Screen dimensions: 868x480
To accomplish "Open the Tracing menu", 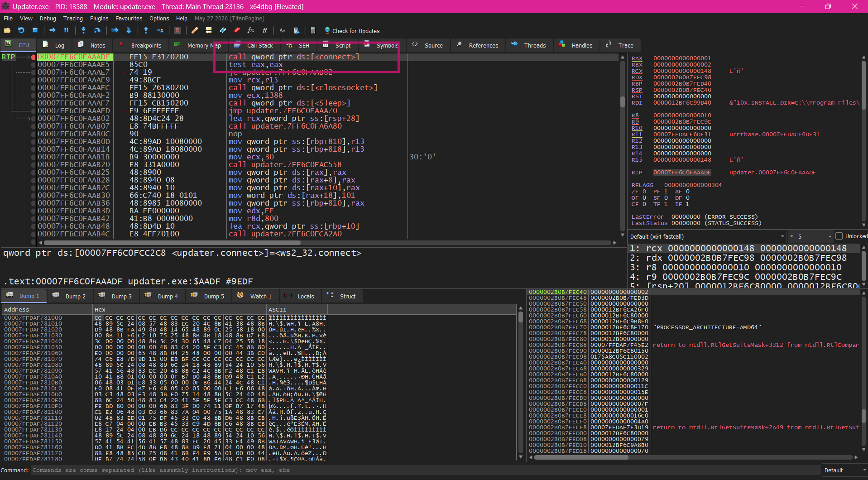I will [x=73, y=18].
